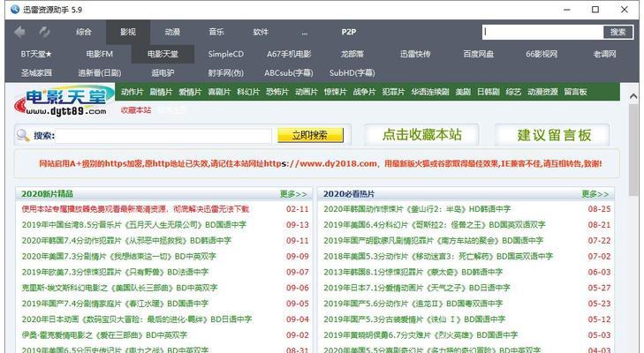Open 美剧 in green nav bar
The height and width of the screenshot is (353, 644).
click(463, 92)
